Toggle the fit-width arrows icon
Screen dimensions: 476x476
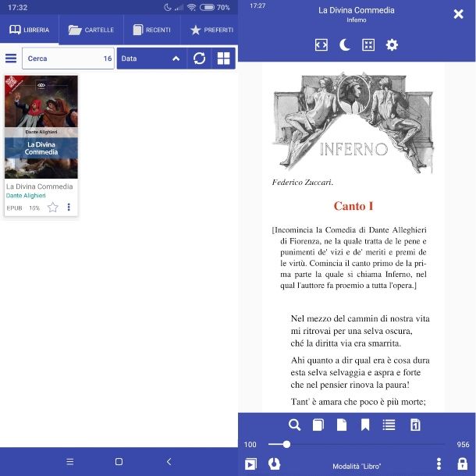[x=321, y=45]
